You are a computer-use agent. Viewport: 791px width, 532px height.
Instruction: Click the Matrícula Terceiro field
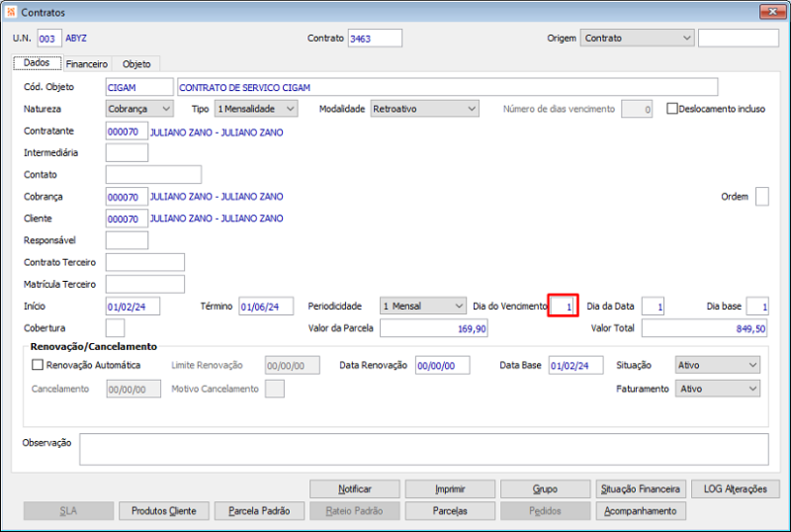[145, 284]
